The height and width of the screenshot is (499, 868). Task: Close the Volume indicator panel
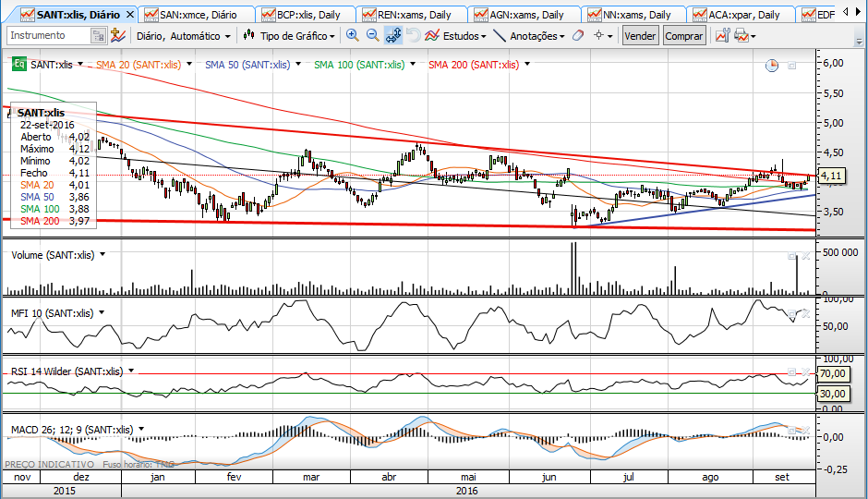pos(805,255)
